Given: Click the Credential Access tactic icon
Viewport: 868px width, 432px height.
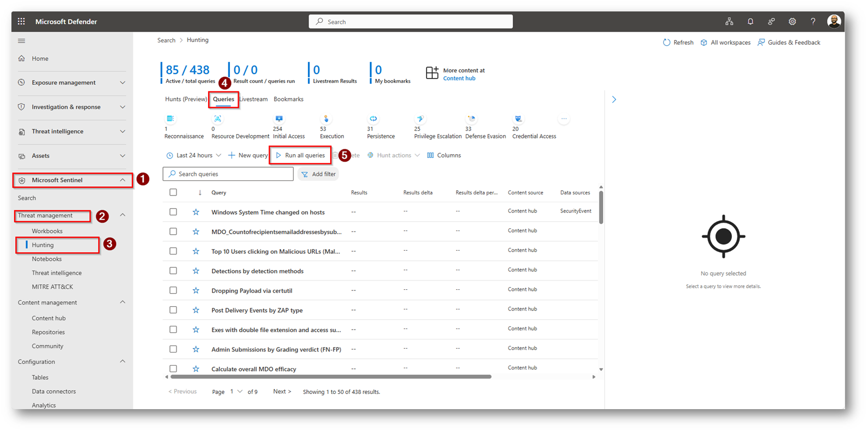Looking at the screenshot, I should pyautogui.click(x=518, y=119).
